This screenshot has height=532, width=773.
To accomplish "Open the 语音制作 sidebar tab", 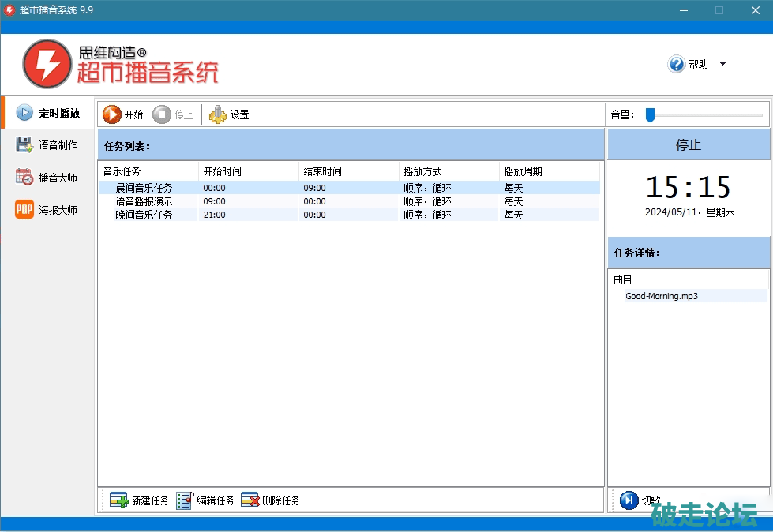I will [x=48, y=145].
